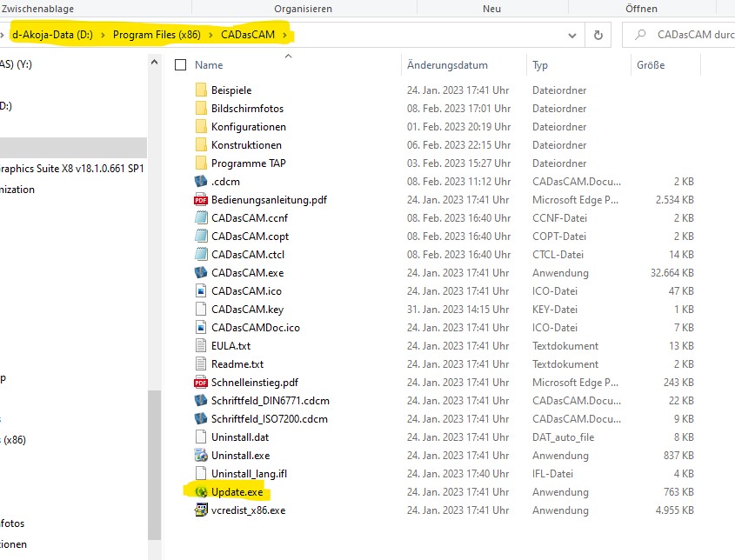This screenshot has width=735, height=560.
Task: Click the Readme.txt document icon
Action: pyautogui.click(x=201, y=364)
